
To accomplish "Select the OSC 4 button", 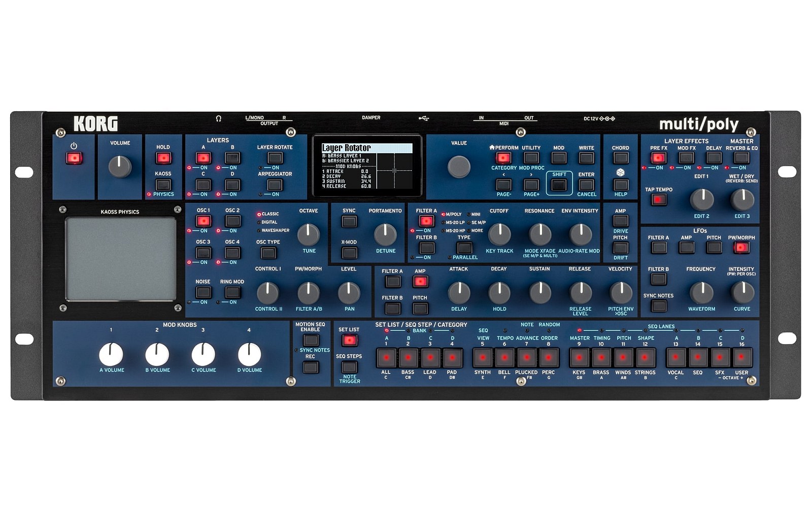I will (232, 253).
